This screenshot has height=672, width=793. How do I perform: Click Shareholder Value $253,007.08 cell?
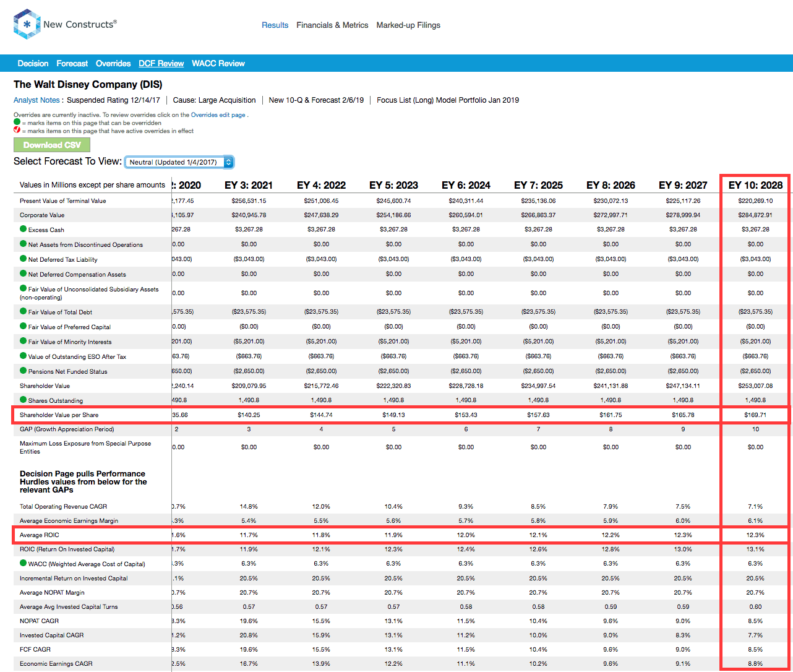click(x=755, y=386)
